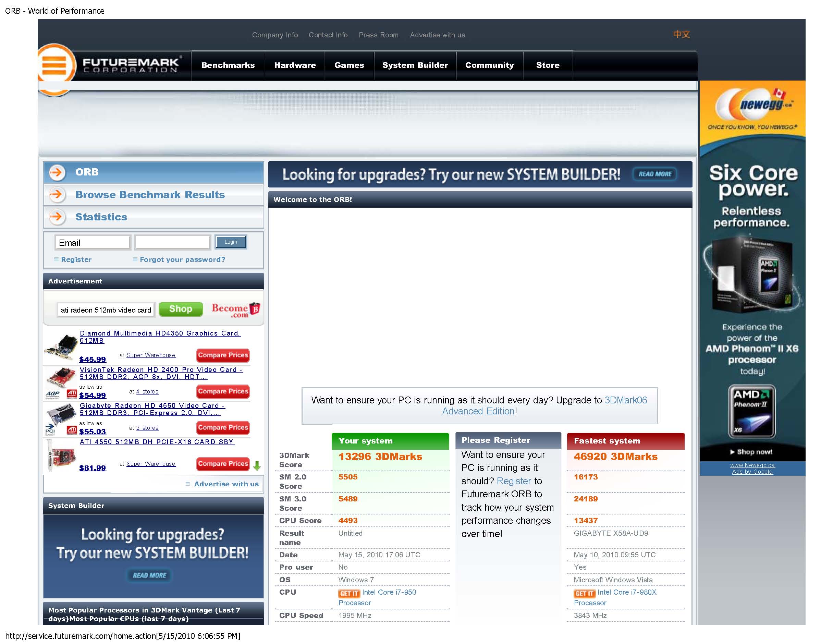Click Forgot your password link
The height and width of the screenshot is (644, 833).
coord(182,259)
